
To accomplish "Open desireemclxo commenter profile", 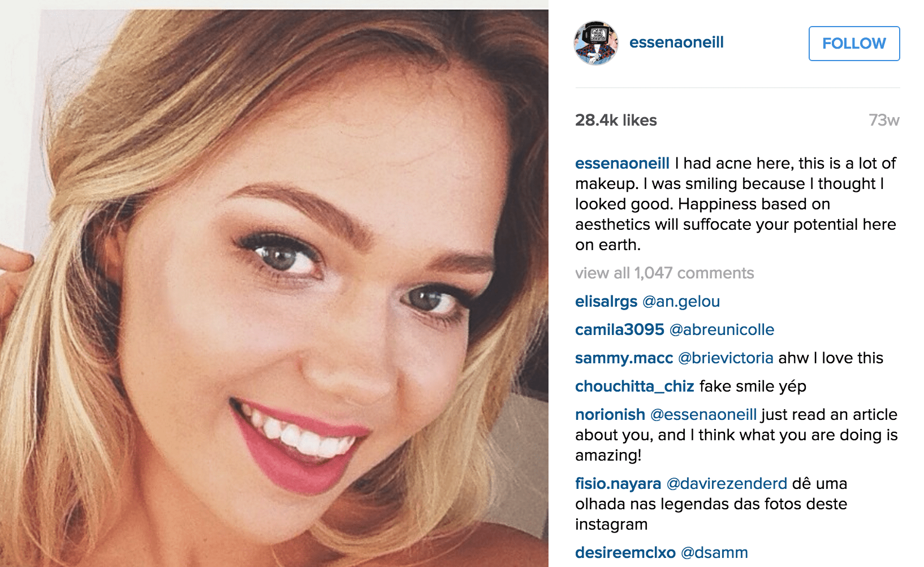I will [x=625, y=553].
